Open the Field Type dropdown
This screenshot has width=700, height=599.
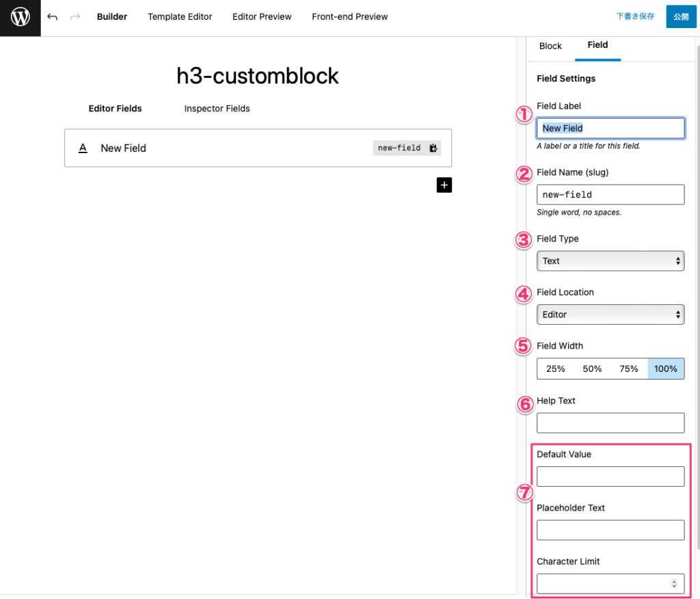coord(610,261)
